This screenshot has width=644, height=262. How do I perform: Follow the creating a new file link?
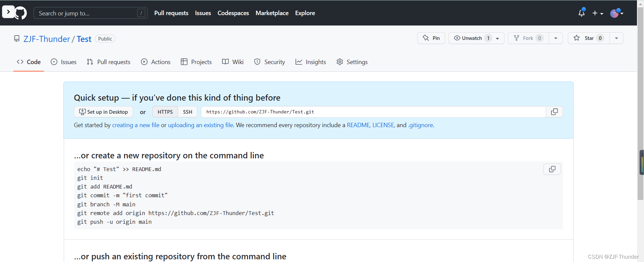[x=136, y=125]
